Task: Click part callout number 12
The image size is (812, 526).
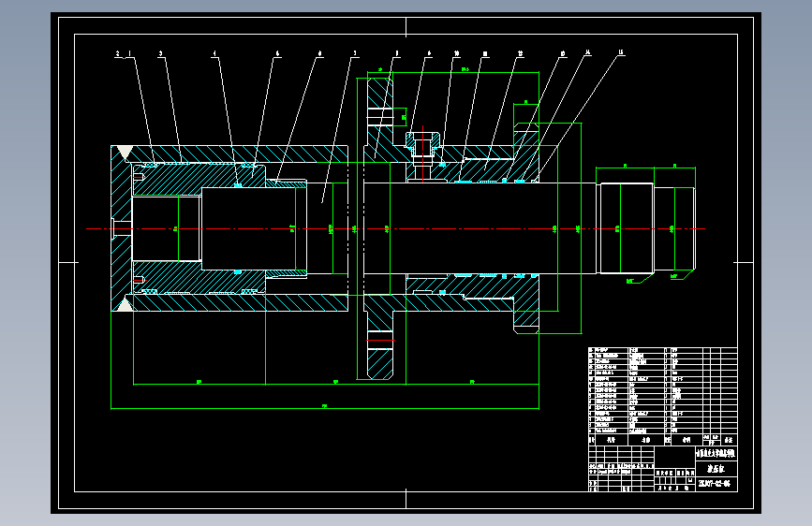Action: tap(520, 53)
